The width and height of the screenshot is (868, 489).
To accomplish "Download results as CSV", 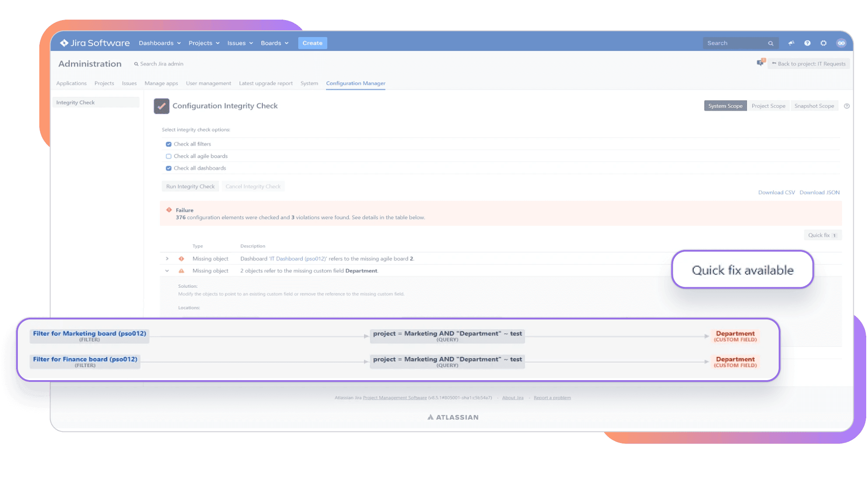I will click(x=776, y=192).
